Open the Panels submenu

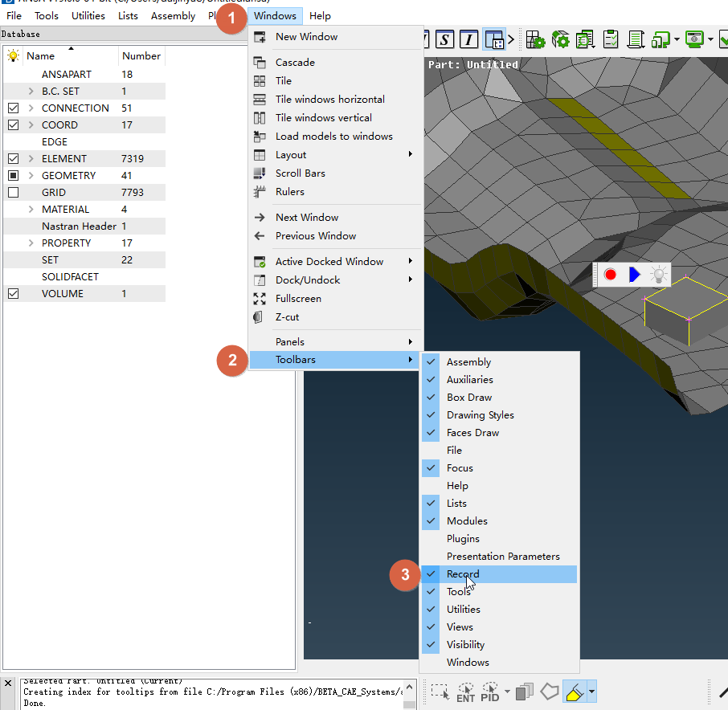click(x=336, y=342)
